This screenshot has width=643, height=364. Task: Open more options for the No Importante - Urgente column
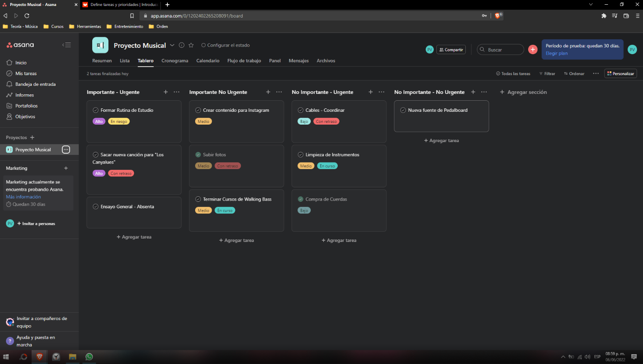381,92
